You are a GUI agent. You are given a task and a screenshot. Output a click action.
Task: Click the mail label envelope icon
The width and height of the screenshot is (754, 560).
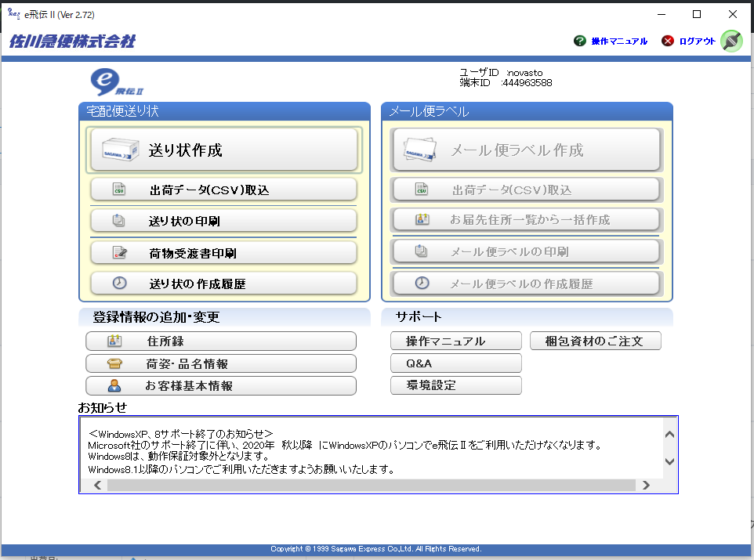click(420, 150)
